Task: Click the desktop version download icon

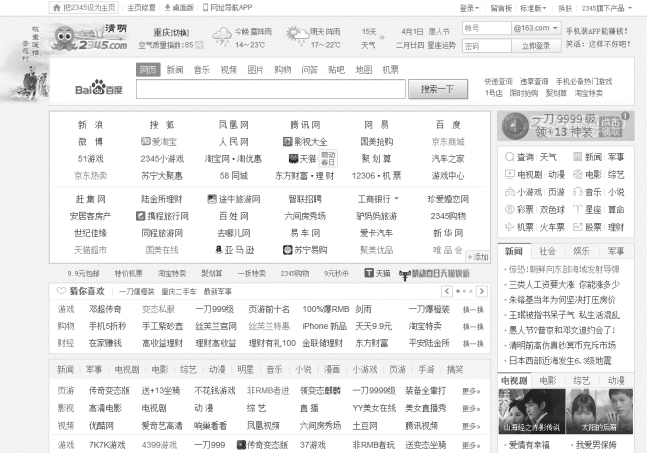Action: click(168, 7)
